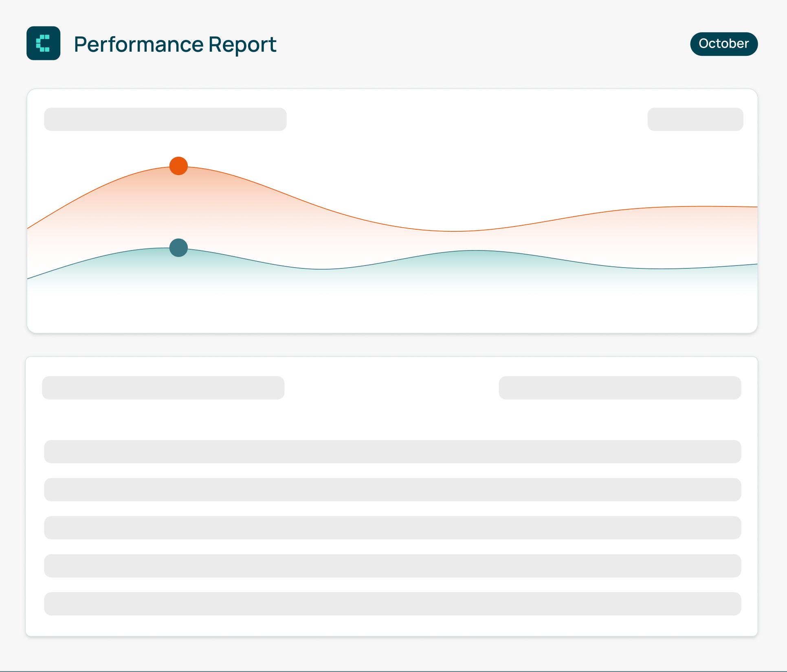Select the orange data point marker
The image size is (787, 672).
click(x=178, y=166)
